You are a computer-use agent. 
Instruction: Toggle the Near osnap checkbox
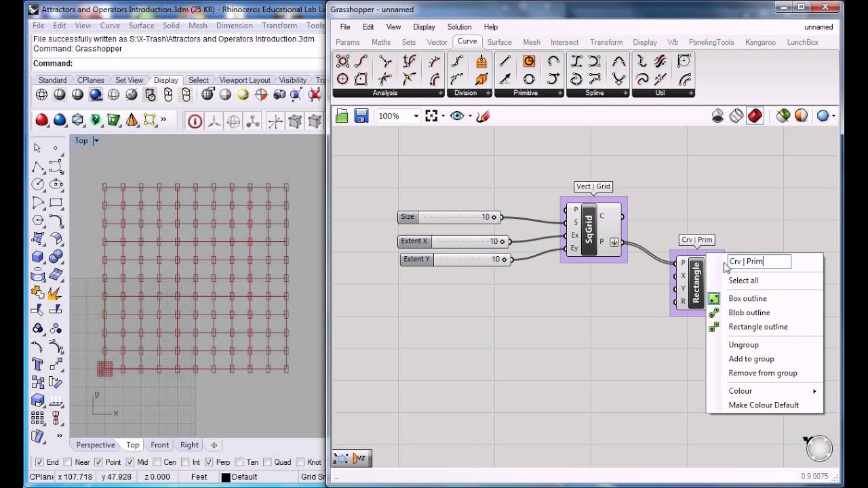point(67,462)
